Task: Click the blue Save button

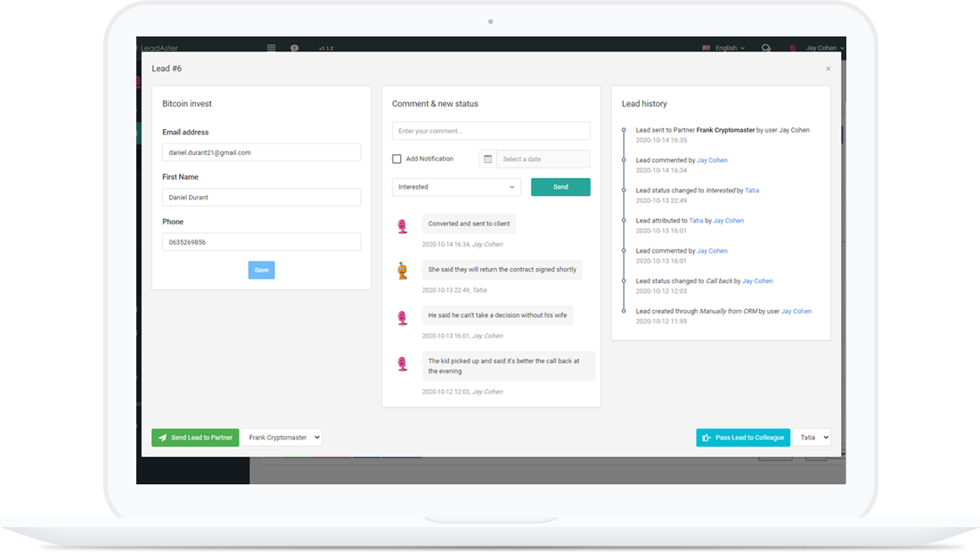Action: (261, 270)
